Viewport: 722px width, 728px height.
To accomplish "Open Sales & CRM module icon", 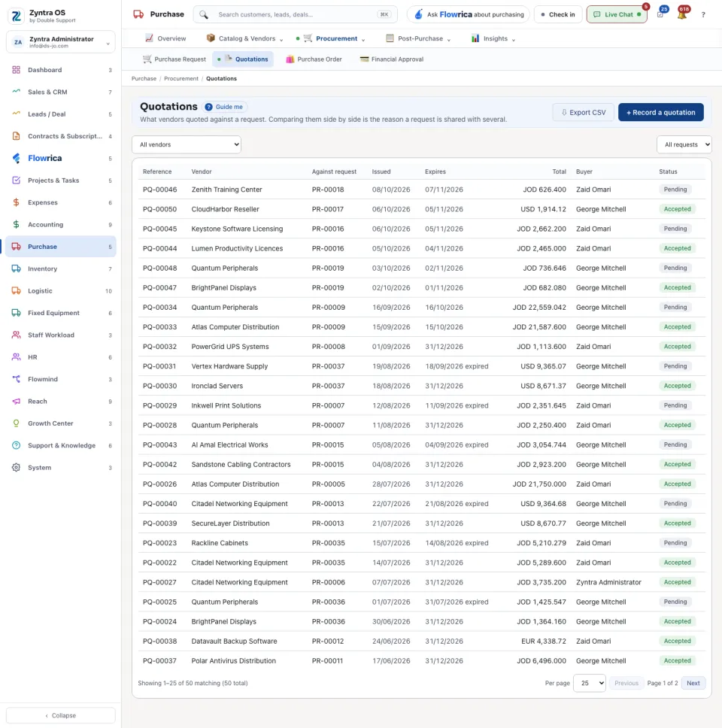I will click(17, 92).
